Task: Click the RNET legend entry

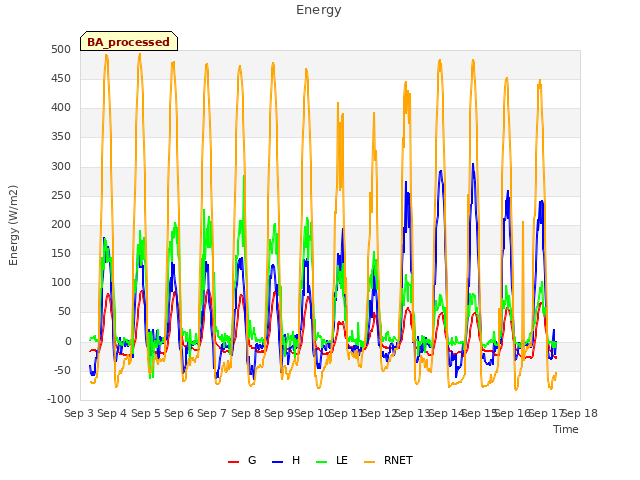Action: point(388,460)
